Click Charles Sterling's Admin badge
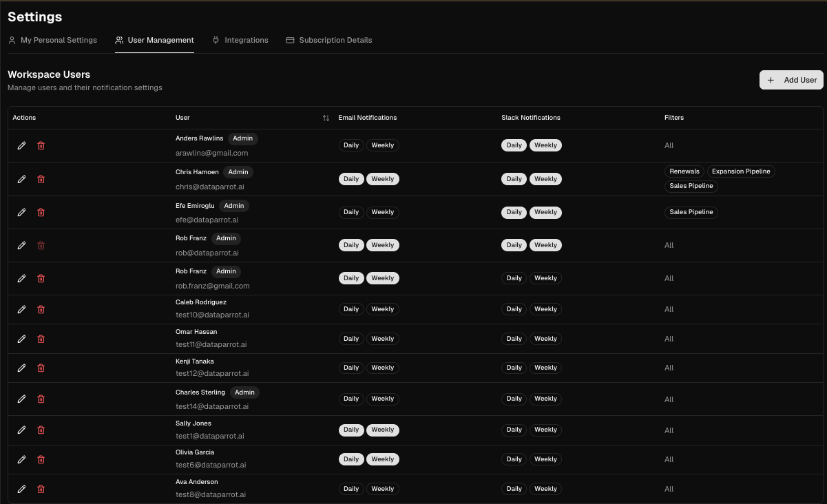Image resolution: width=827 pixels, height=504 pixels. pos(244,392)
